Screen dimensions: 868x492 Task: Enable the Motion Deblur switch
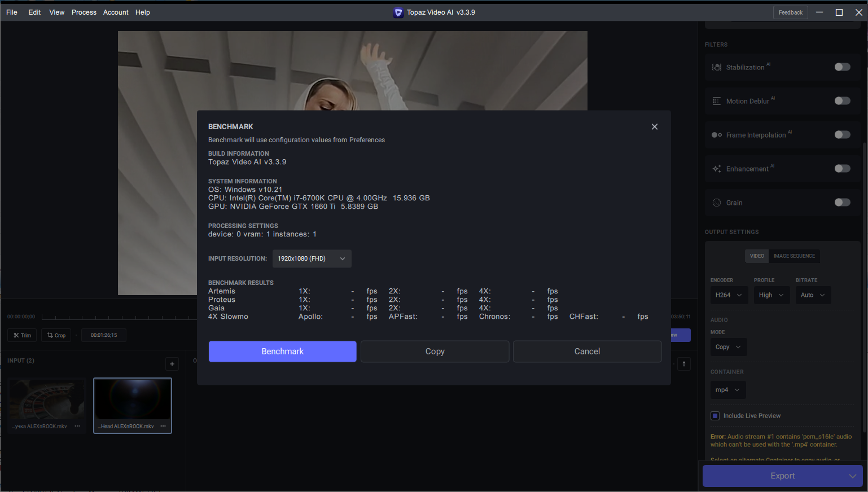842,101
